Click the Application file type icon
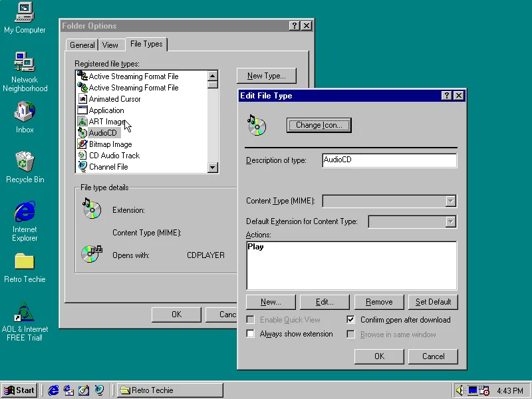 coord(82,110)
